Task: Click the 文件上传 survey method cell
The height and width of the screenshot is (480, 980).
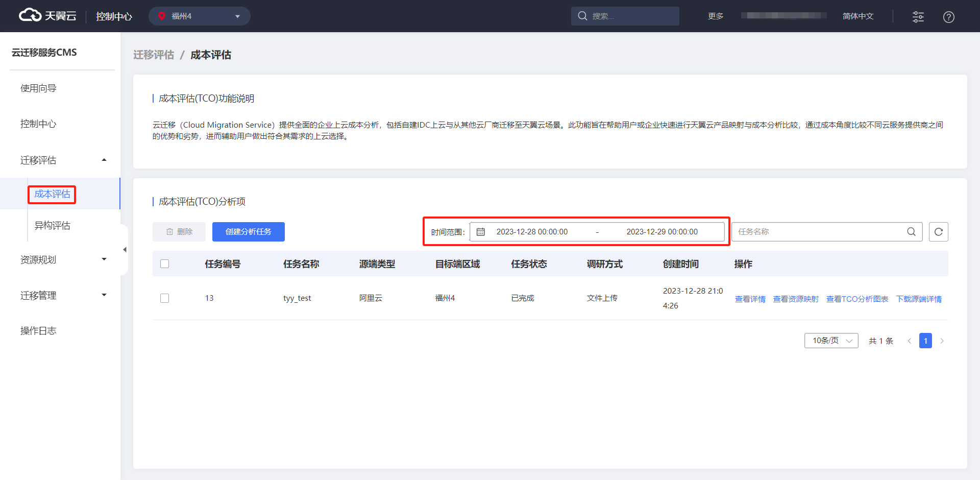Action: (602, 298)
